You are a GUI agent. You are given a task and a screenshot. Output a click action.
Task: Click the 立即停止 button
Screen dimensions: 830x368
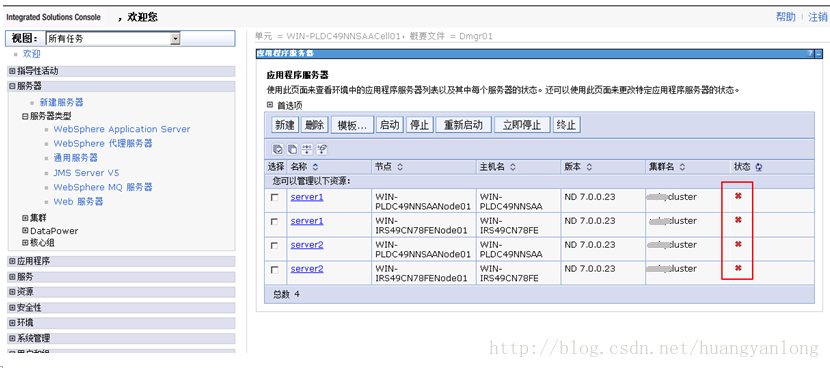(x=522, y=125)
